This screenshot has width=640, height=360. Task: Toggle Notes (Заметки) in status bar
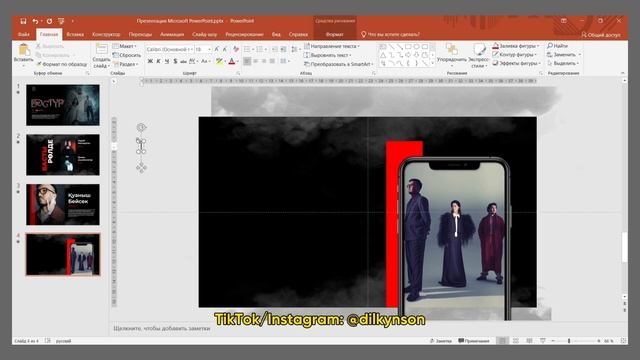click(x=441, y=341)
